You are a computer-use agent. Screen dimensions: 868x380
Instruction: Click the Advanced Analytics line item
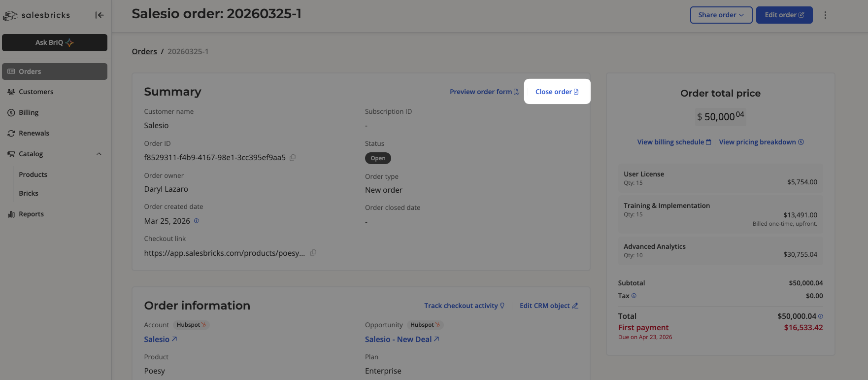[x=720, y=250]
